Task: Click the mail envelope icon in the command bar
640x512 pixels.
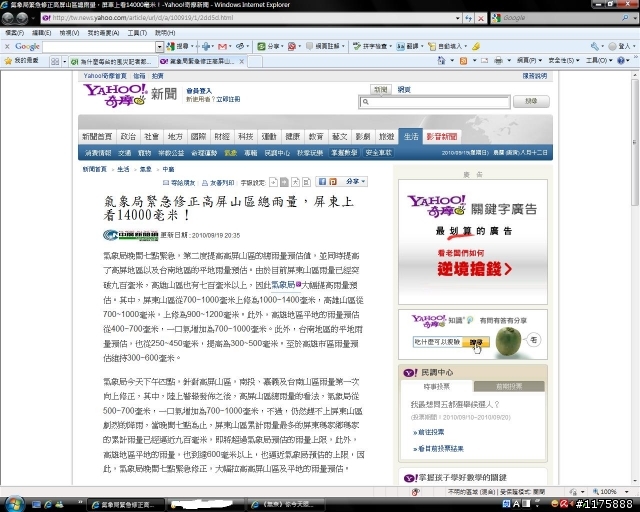Action: (x=484, y=60)
